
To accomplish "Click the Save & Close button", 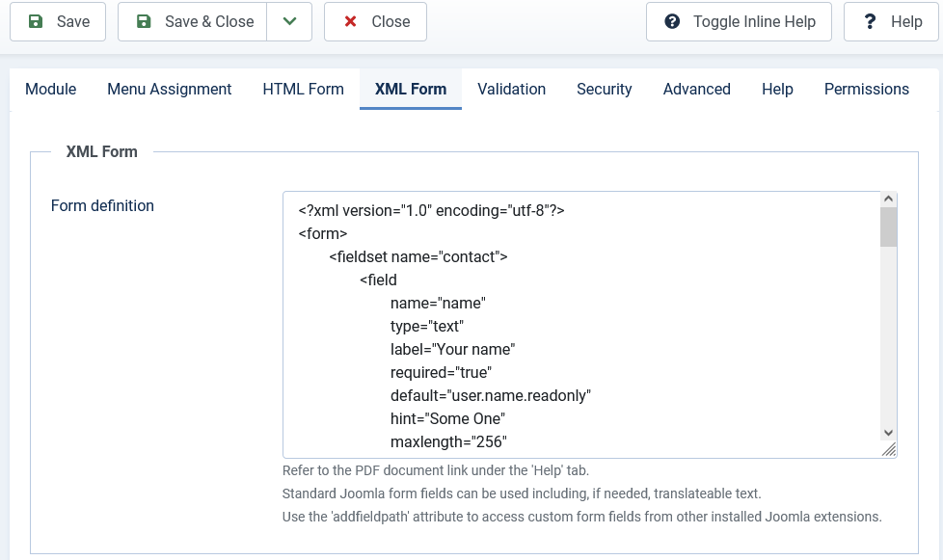I will click(193, 21).
